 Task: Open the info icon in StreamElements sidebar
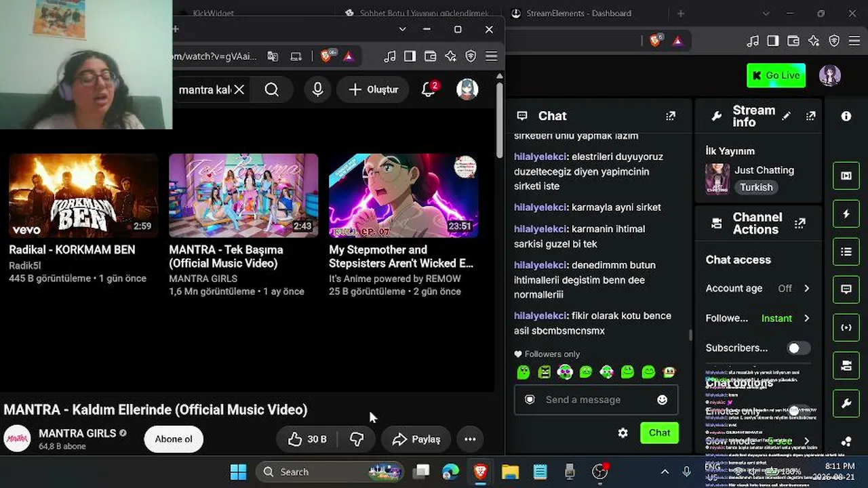[846, 117]
